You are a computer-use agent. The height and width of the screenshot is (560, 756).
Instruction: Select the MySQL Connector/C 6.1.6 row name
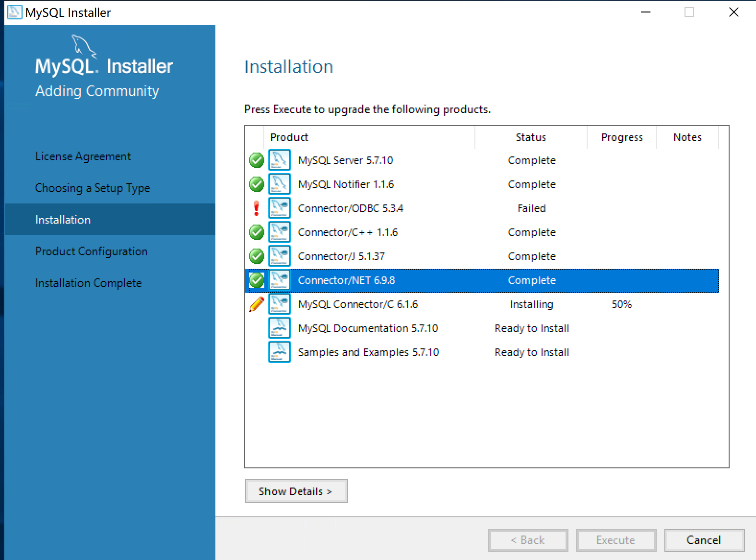click(358, 304)
